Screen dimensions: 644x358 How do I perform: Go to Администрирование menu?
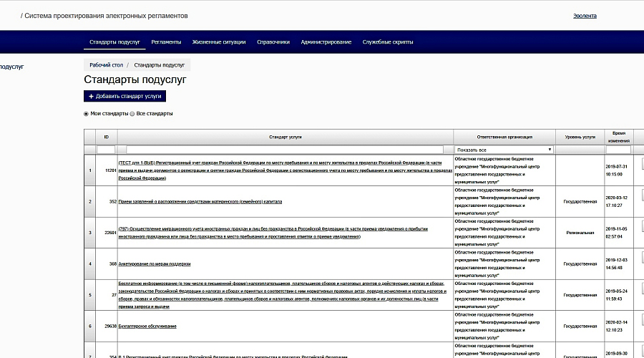(x=326, y=42)
